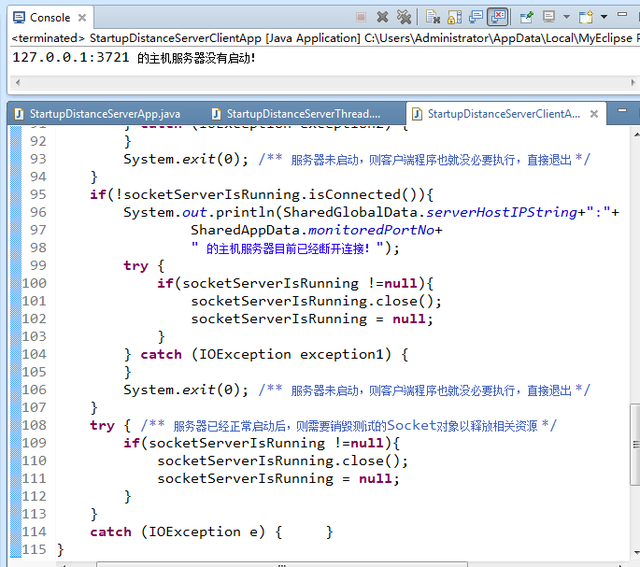Click socketServerIsRunning = null on line 102
The width and height of the screenshot is (640, 567).
[312, 319]
